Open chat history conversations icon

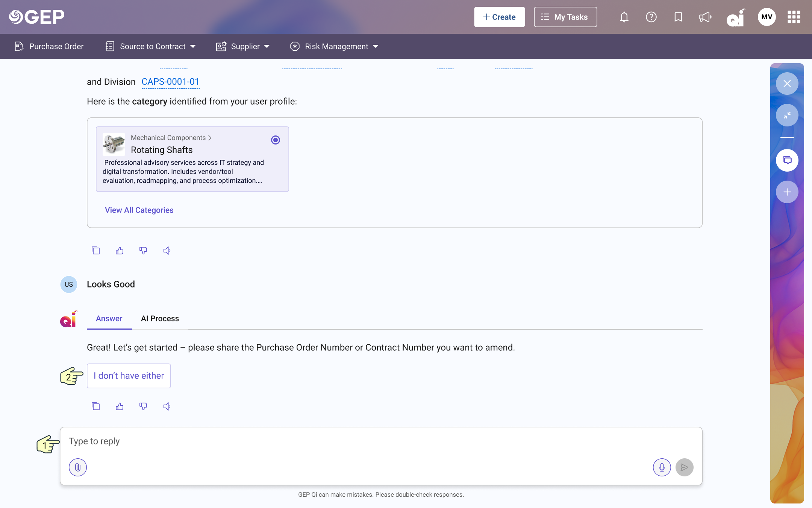787,160
